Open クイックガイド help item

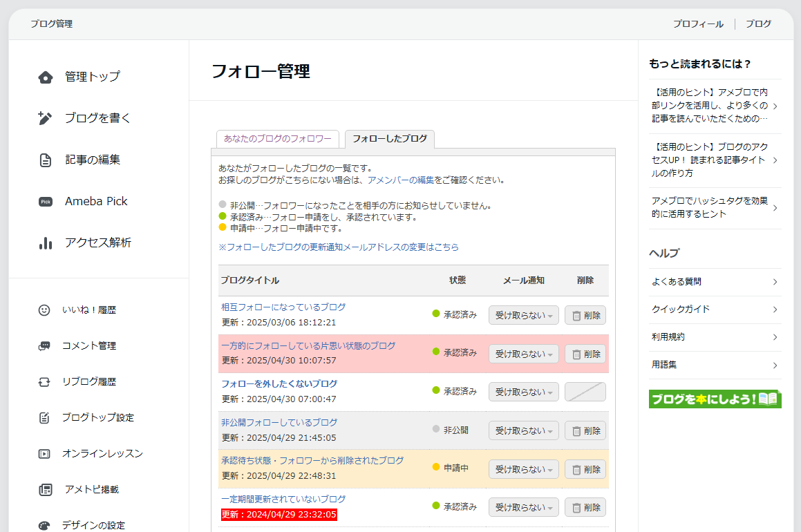[715, 310]
